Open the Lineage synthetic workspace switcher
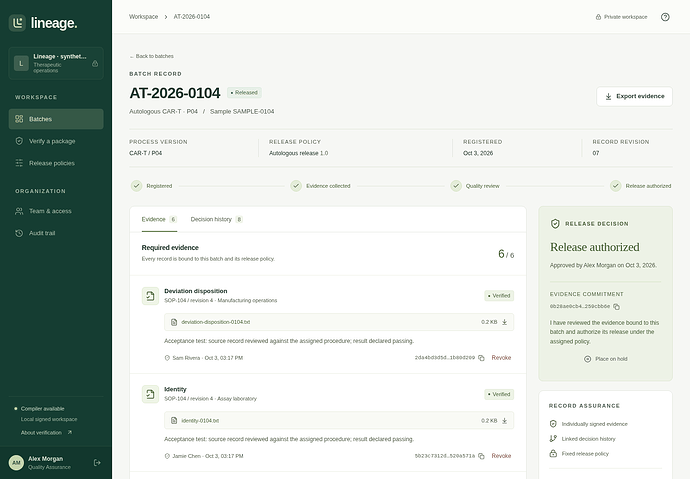This screenshot has width=690, height=479. (x=56, y=63)
